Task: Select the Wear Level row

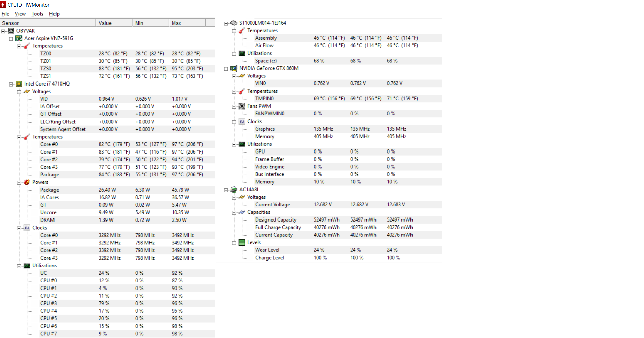Action: coord(267,250)
